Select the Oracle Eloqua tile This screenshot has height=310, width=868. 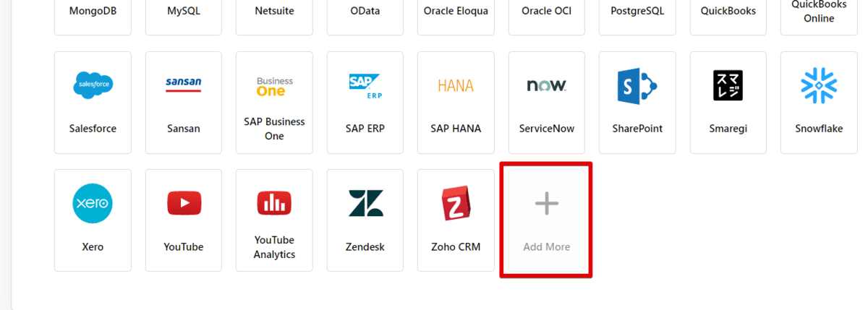(456, 13)
